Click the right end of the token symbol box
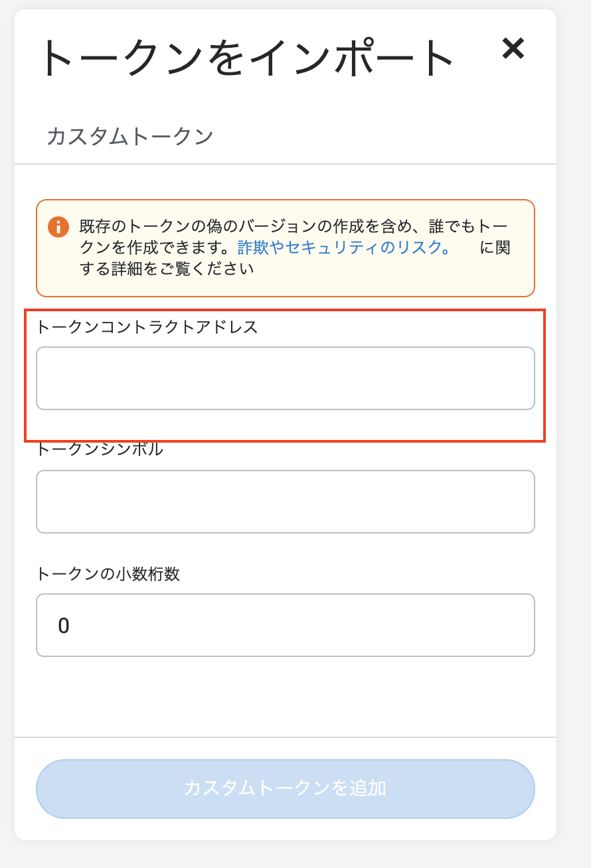This screenshot has height=868, width=591. point(518,502)
